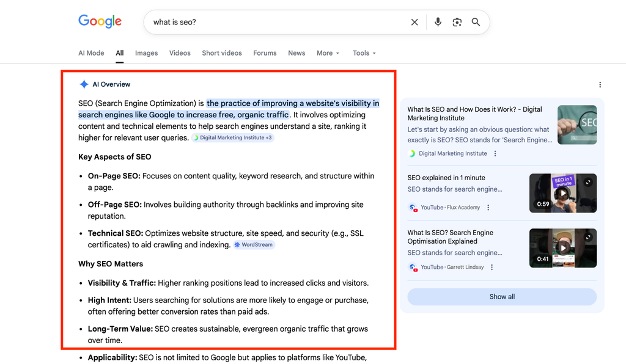Expand the 0:41 video thumbnail
This screenshot has height=364, width=626.
click(588, 237)
